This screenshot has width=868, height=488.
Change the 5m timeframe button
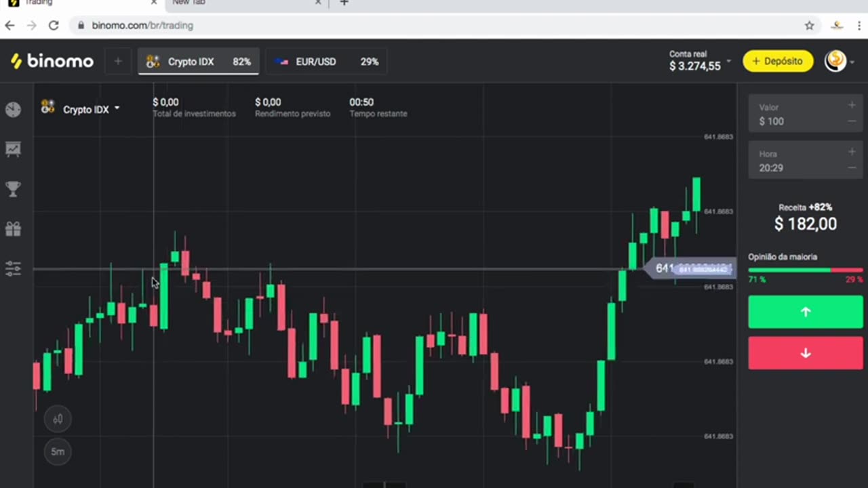(58, 451)
